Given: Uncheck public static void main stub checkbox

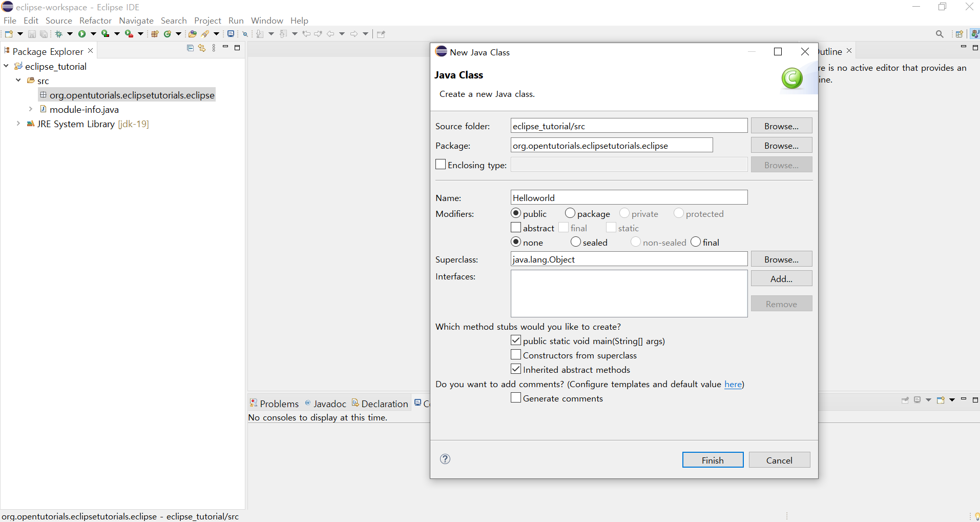Looking at the screenshot, I should coord(516,340).
